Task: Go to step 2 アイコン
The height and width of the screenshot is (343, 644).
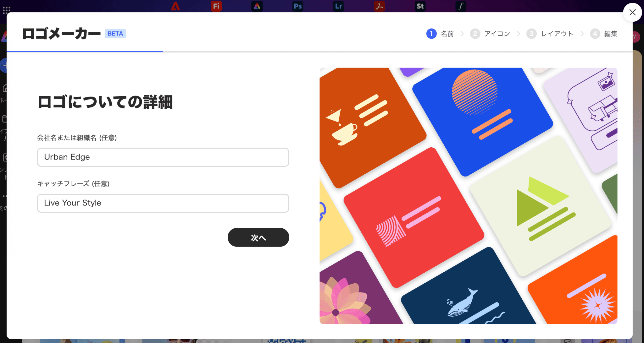Action: [x=490, y=34]
